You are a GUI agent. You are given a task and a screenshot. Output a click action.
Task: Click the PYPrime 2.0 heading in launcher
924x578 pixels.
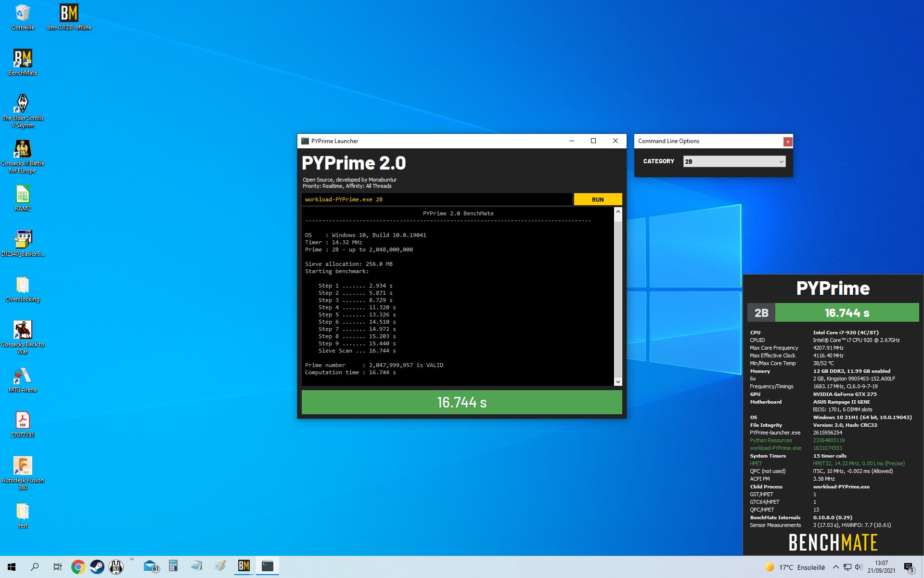(354, 163)
